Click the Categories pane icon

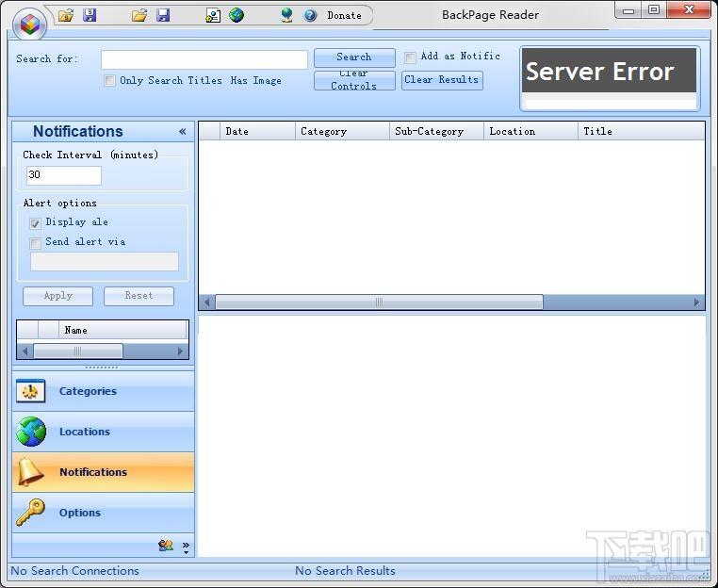31,391
